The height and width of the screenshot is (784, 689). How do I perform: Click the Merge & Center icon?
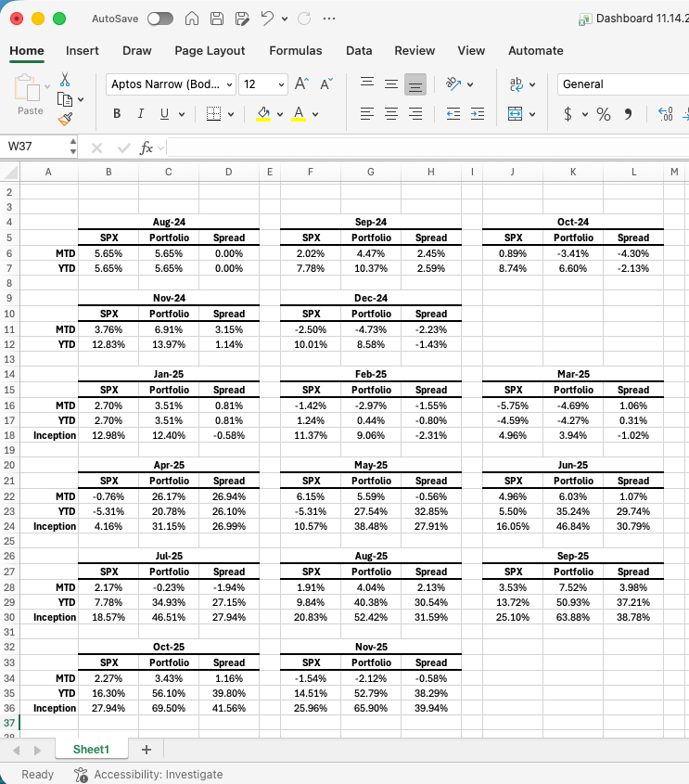(515, 114)
